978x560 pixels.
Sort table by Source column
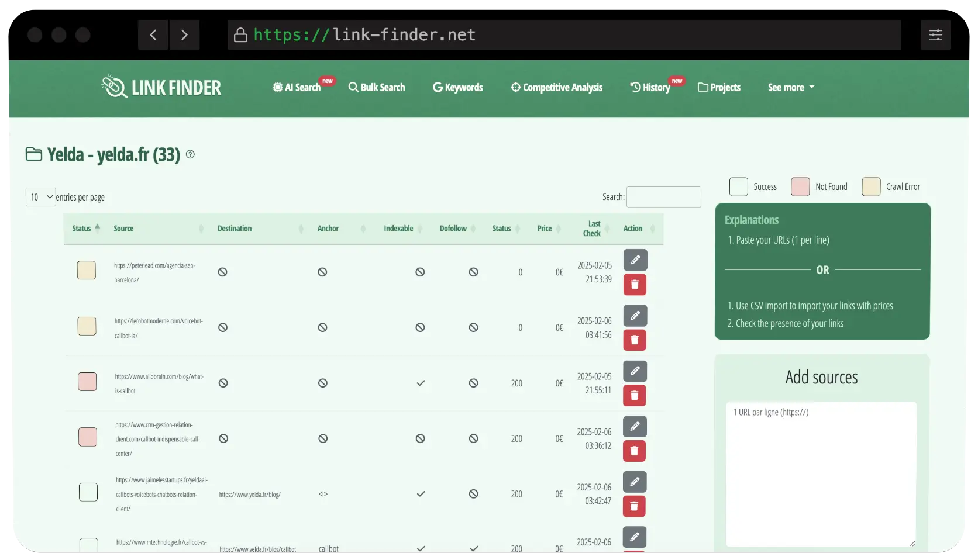click(x=158, y=229)
